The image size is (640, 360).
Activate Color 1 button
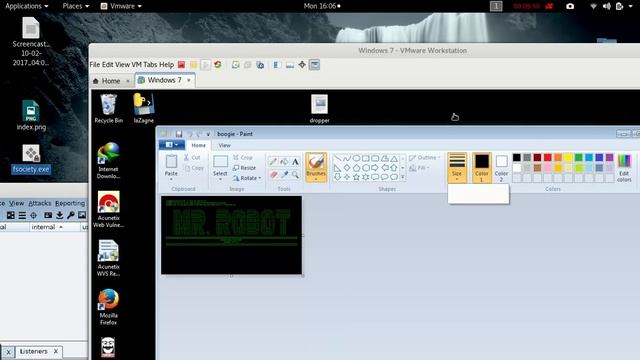pos(482,167)
